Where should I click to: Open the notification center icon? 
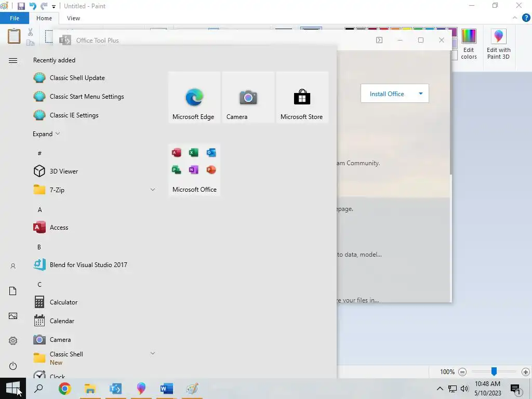click(x=516, y=389)
